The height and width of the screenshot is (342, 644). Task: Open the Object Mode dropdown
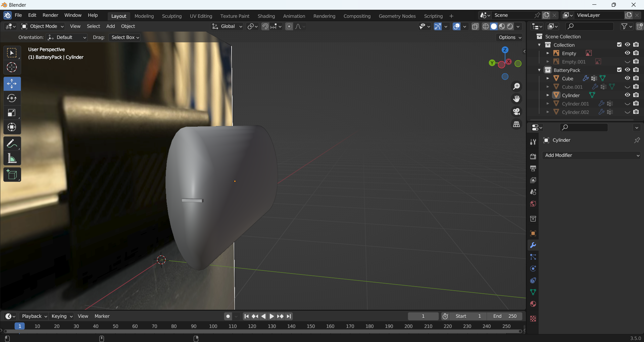(43, 26)
